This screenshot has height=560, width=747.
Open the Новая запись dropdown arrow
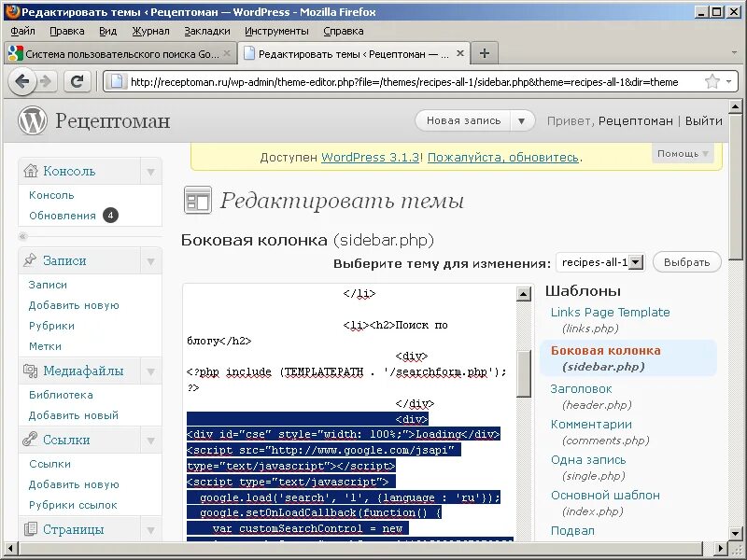tap(522, 121)
